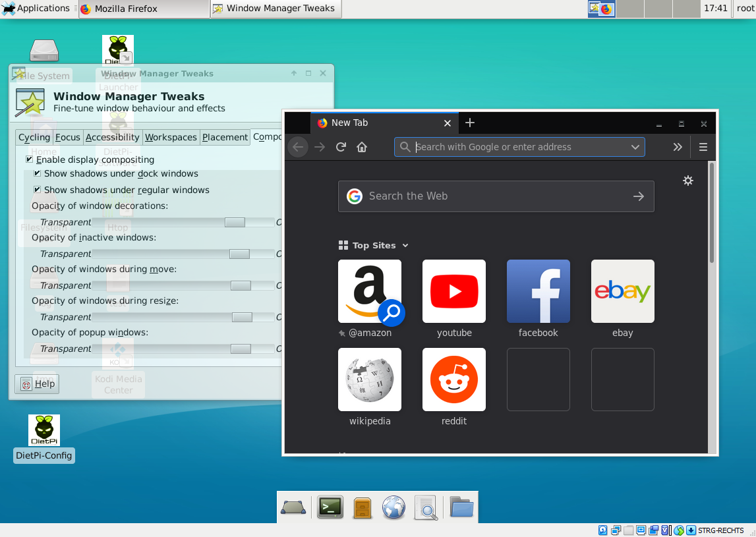The image size is (756, 537).
Task: Open the youtube top site tile
Action: pyautogui.click(x=454, y=291)
